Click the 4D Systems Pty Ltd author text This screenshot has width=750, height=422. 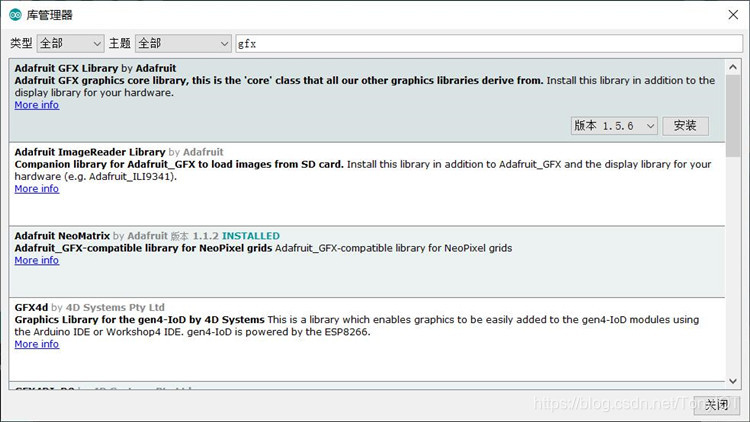pyautogui.click(x=115, y=308)
